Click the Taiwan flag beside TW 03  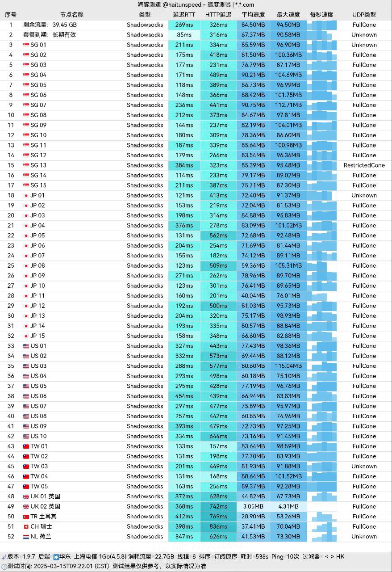coord(26,466)
